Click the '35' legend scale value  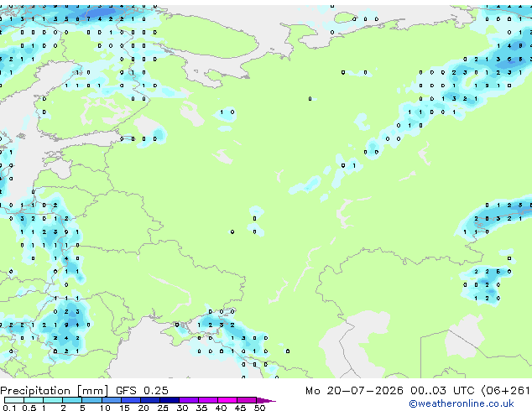201,408
